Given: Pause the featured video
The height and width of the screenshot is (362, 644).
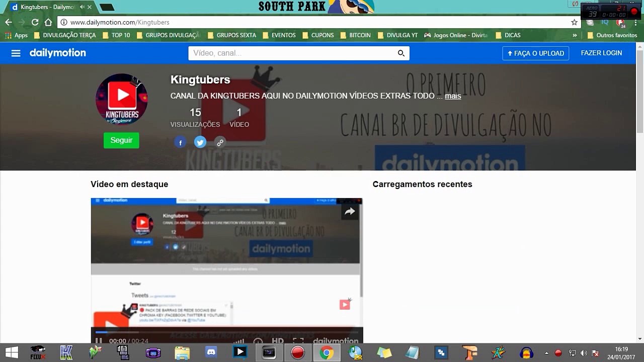Looking at the screenshot, I should [99, 341].
